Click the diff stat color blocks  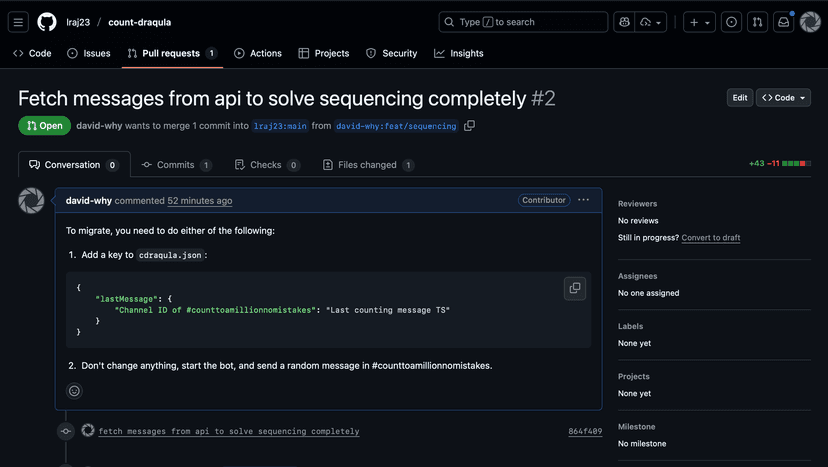coord(796,163)
